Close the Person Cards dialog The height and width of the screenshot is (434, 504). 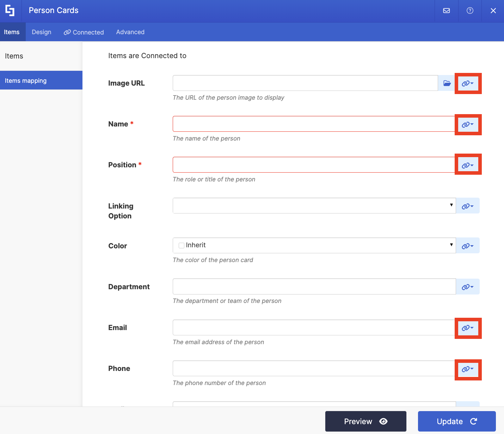(x=493, y=11)
